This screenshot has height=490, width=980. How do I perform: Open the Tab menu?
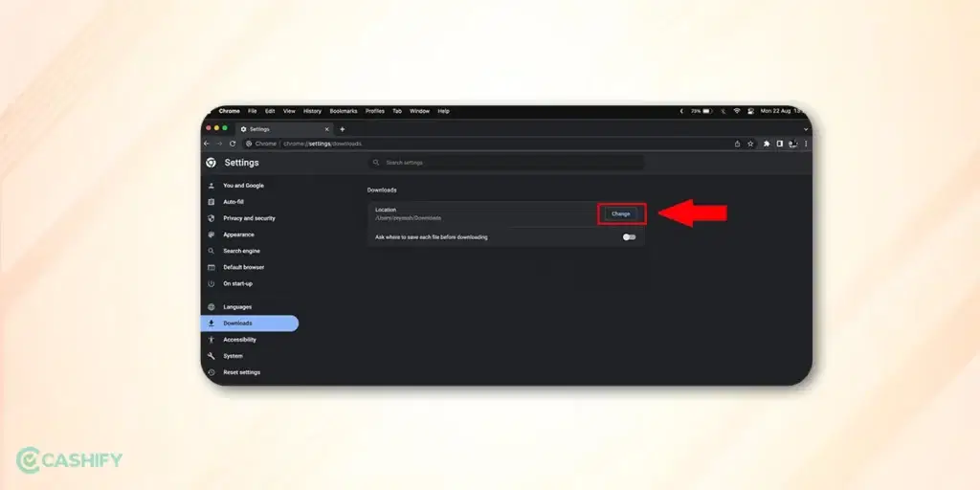(397, 111)
